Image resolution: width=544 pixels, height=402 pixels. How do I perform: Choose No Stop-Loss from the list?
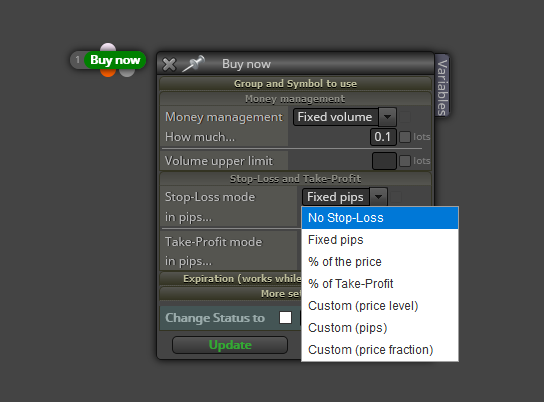pos(380,218)
